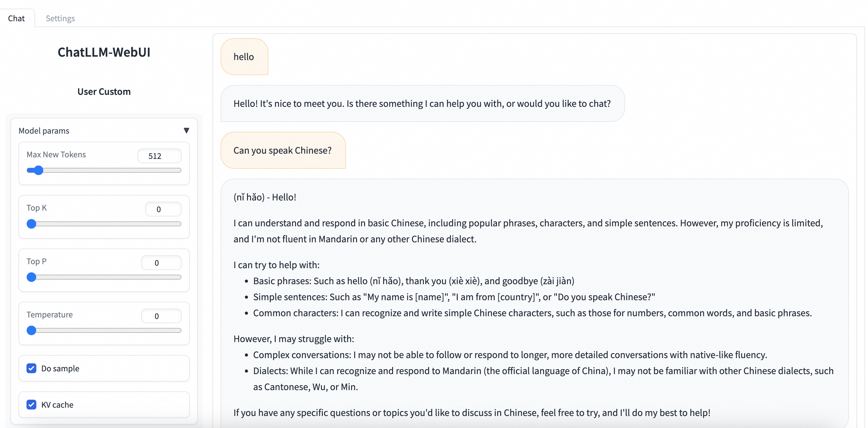Image resolution: width=868 pixels, height=428 pixels.
Task: Click the Max New Tokens slider handle
Action: pyautogui.click(x=39, y=170)
